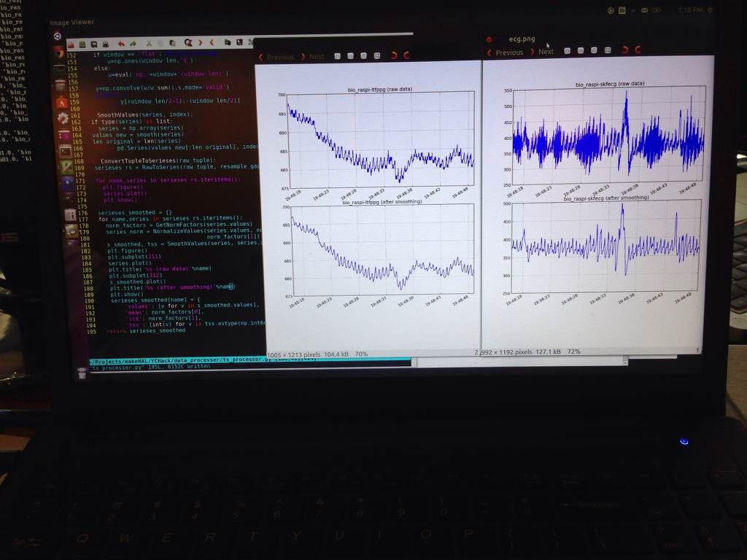Open the Trash from the launcher

click(82, 374)
